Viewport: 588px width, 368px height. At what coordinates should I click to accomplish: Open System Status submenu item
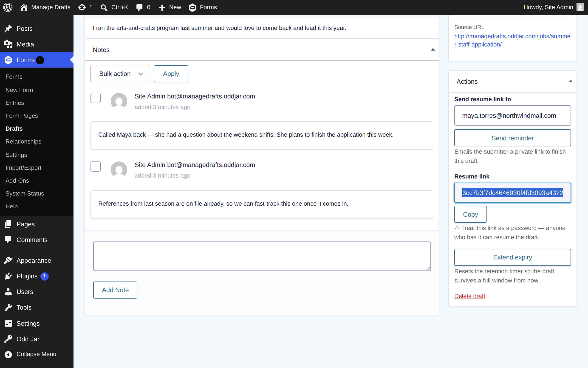point(25,193)
